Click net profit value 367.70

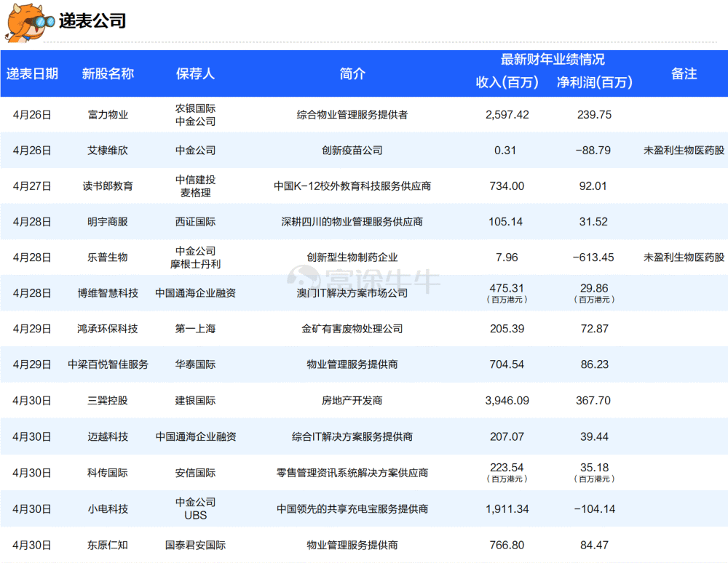pyautogui.click(x=593, y=401)
